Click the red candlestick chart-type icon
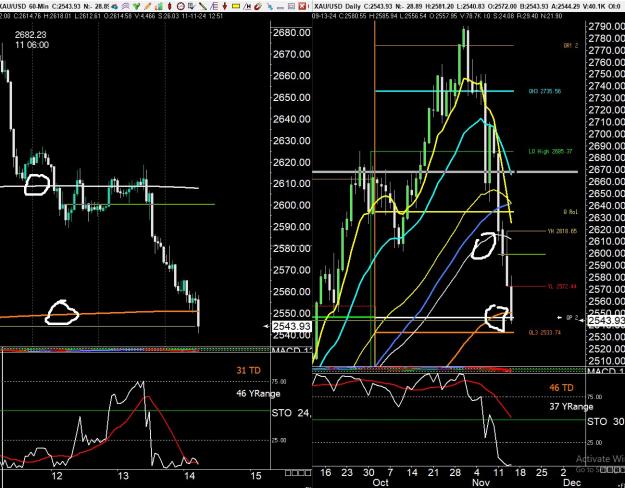The width and height of the screenshot is (625, 488). (x=169, y=6)
